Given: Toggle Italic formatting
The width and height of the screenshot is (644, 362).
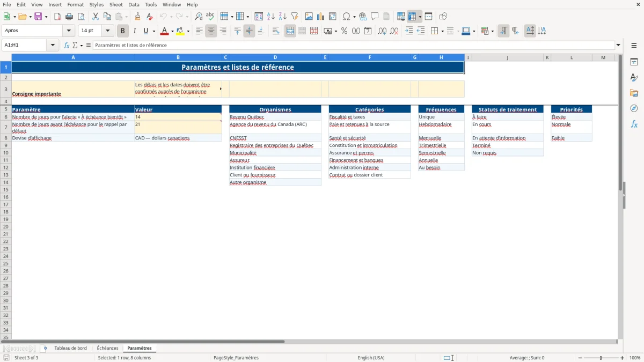Looking at the screenshot, I should click(x=134, y=31).
